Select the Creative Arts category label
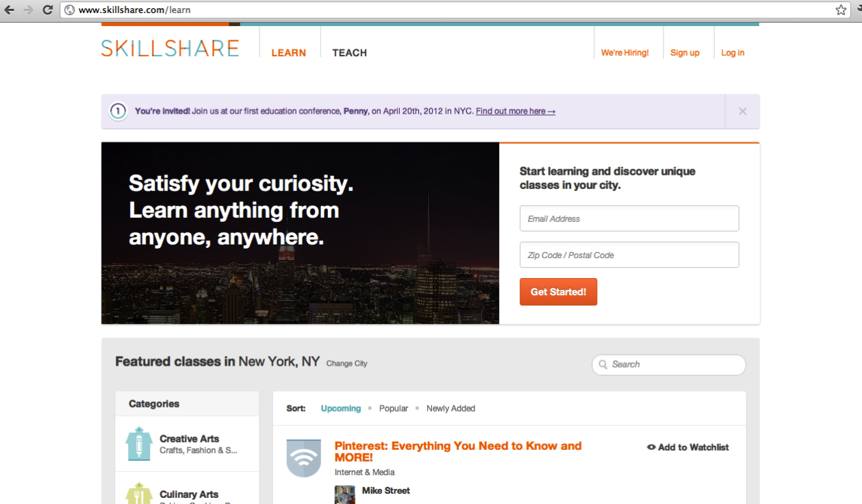The image size is (862, 504). [189, 439]
